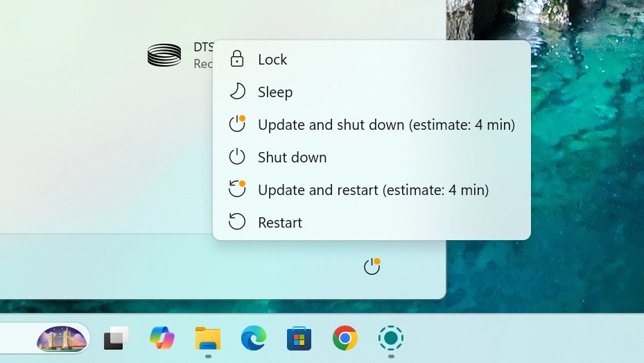This screenshot has width=644, height=363.
Task: Open the DTS app coil icon
Action: tap(164, 56)
